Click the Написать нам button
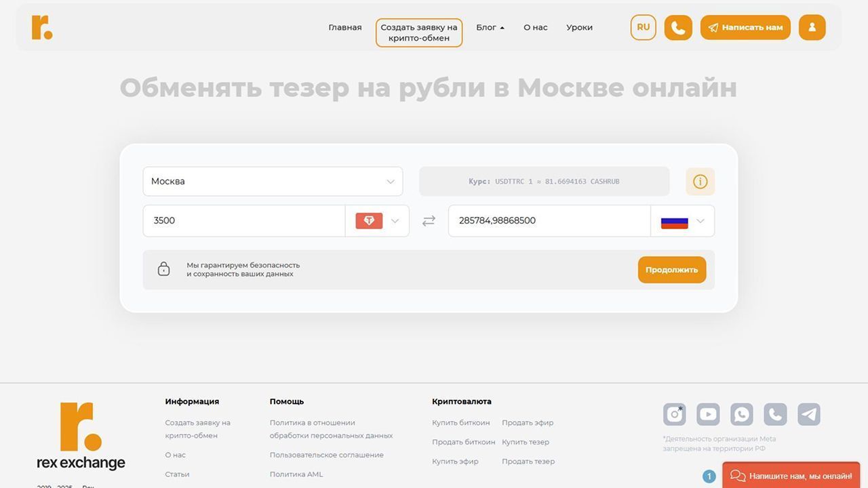The width and height of the screenshot is (868, 488). pyautogui.click(x=745, y=28)
